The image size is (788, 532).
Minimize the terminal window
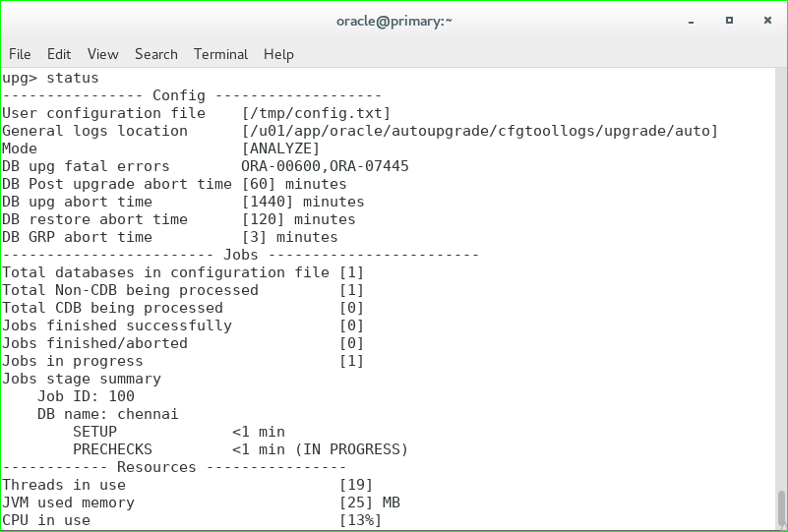pos(695,20)
